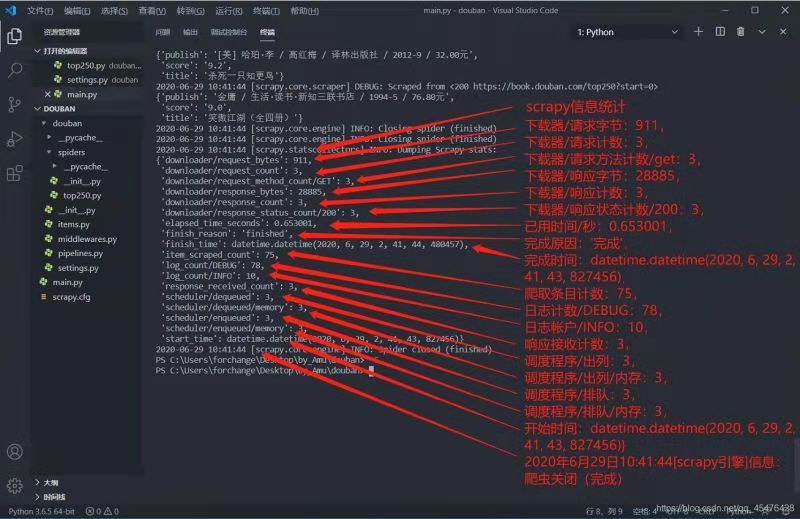Split the terminal panel
The height and width of the screenshot is (519, 800).
(x=720, y=32)
